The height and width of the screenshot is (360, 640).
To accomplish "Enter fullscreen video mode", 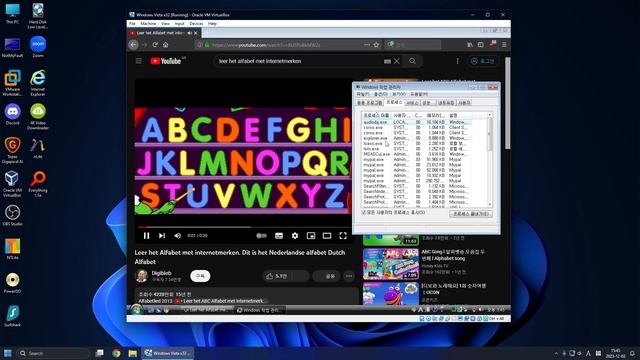I will pos(343,236).
